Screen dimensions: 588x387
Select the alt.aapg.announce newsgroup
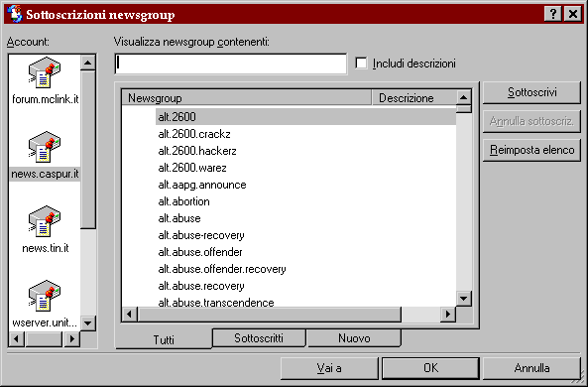(x=202, y=185)
